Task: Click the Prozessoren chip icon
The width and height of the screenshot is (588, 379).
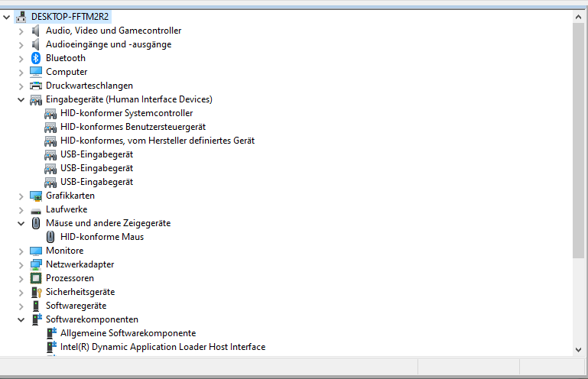Action: coord(36,278)
